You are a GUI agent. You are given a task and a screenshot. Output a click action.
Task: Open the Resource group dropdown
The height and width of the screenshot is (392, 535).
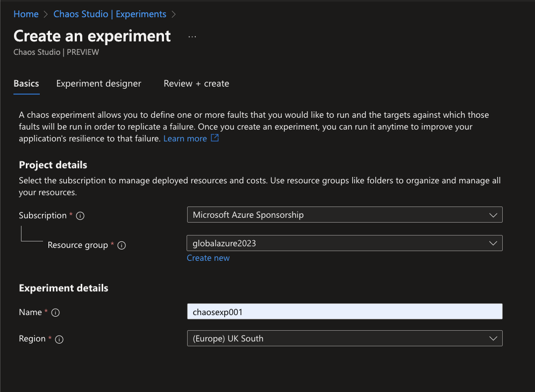pyautogui.click(x=345, y=243)
